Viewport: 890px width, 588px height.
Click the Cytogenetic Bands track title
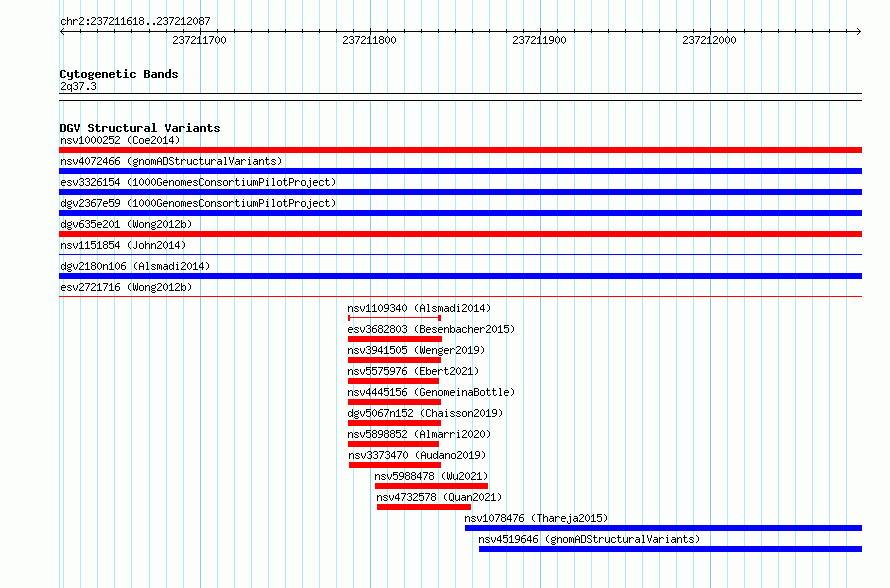click(x=119, y=74)
